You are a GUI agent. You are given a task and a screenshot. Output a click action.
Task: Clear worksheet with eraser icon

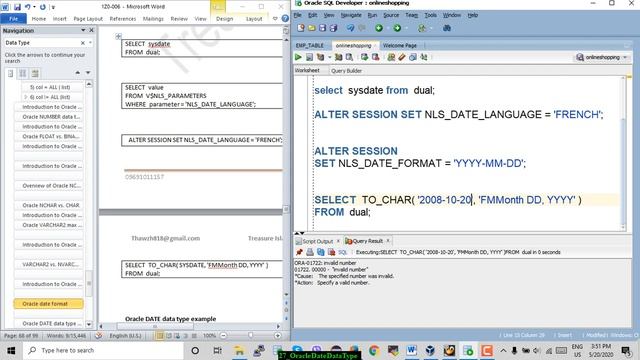(x=402, y=57)
